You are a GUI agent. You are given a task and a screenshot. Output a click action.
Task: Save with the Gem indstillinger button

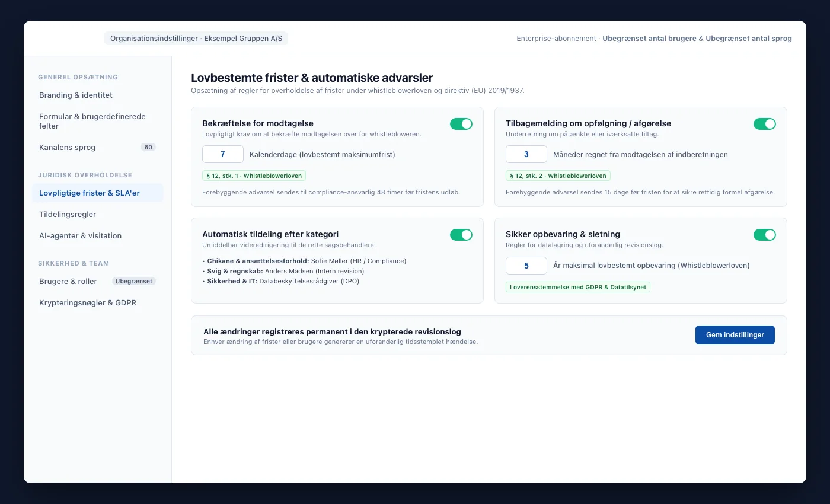click(x=735, y=335)
